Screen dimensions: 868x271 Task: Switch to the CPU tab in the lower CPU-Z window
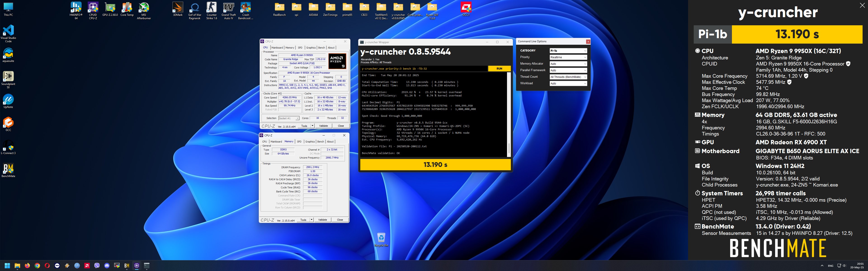(264, 141)
